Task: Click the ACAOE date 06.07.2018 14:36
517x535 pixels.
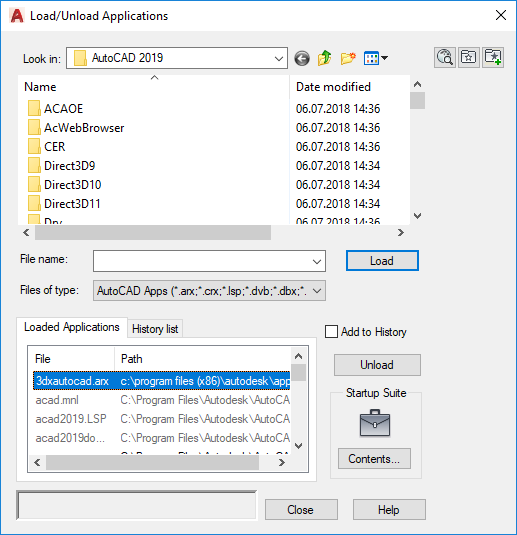Action: pyautogui.click(x=338, y=109)
